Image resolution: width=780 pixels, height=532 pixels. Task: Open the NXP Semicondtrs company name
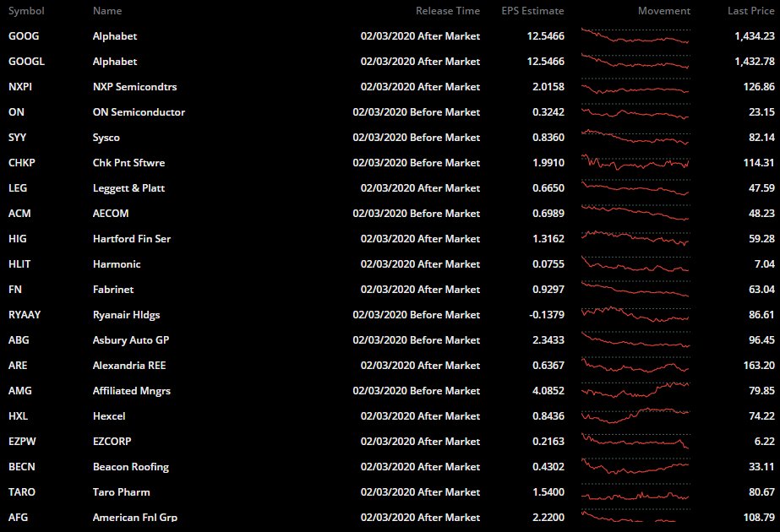point(135,86)
